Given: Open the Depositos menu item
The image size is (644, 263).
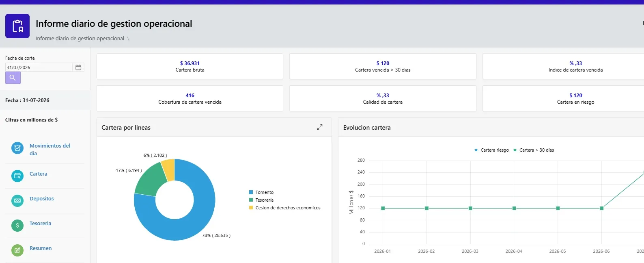Looking at the screenshot, I should pyautogui.click(x=42, y=199).
